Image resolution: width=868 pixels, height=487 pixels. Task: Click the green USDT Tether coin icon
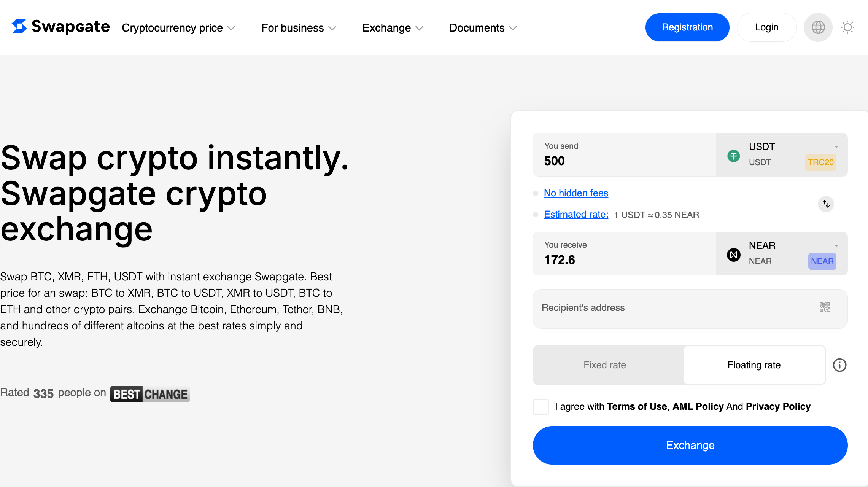click(733, 156)
